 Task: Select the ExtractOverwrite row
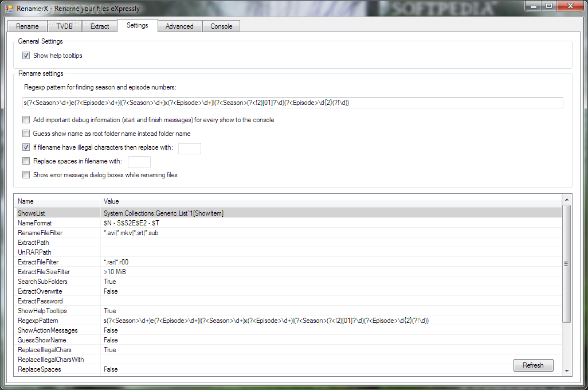(288, 291)
